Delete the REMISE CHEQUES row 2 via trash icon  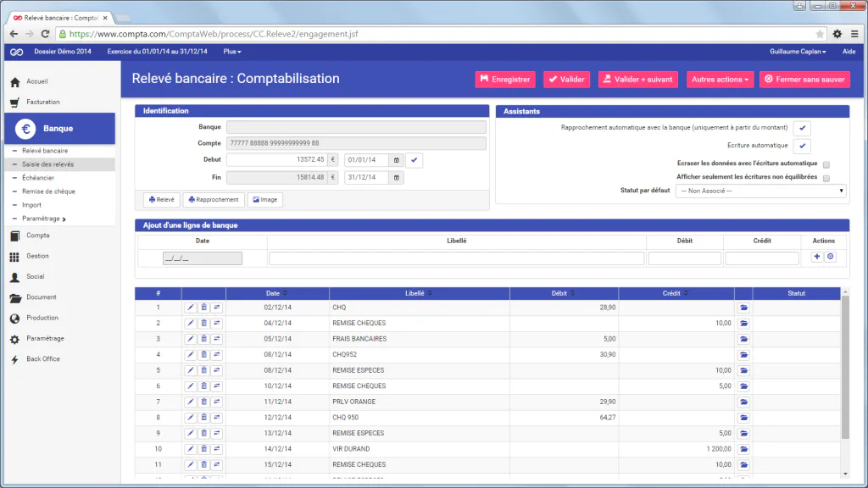click(203, 323)
